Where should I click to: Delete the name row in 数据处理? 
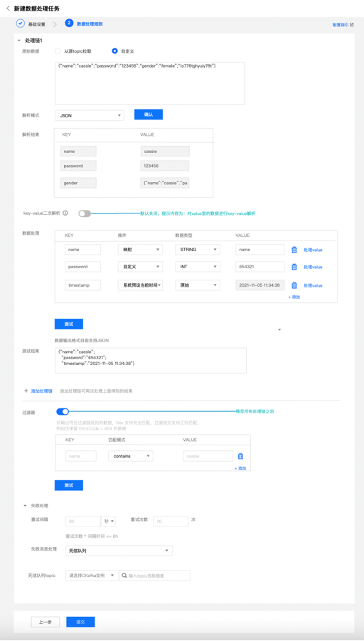294,250
